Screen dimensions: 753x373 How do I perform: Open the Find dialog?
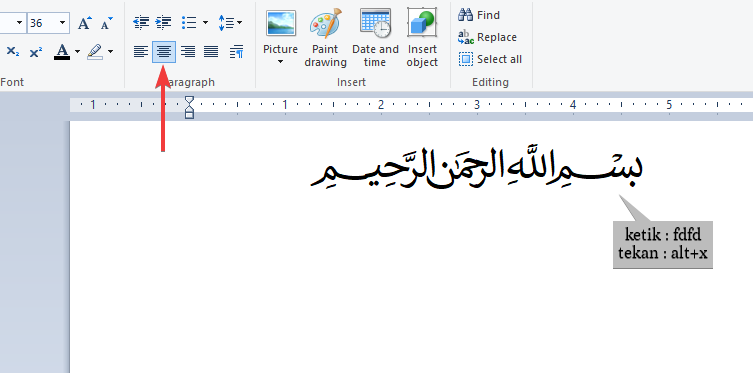479,15
